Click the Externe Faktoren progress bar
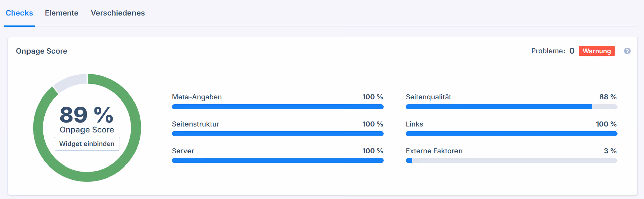Viewport: 644px width, 199px height. click(x=511, y=160)
